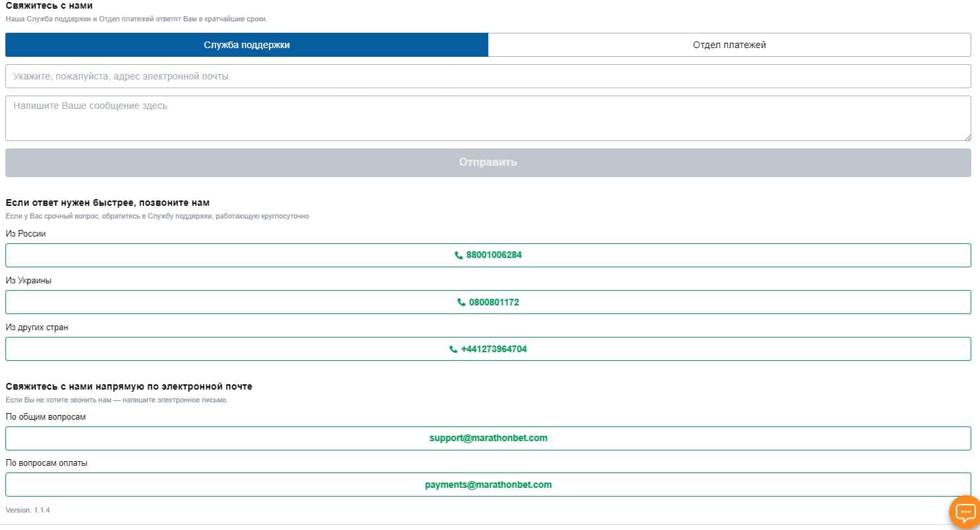Call the Ukraine number 0800801172
This screenshot has height=530, width=980.
click(x=494, y=302)
